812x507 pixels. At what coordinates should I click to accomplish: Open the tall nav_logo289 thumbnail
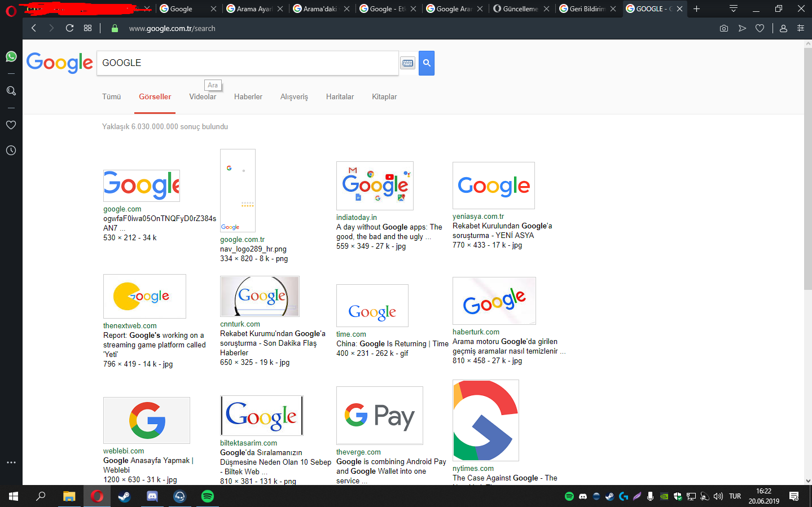(x=238, y=191)
